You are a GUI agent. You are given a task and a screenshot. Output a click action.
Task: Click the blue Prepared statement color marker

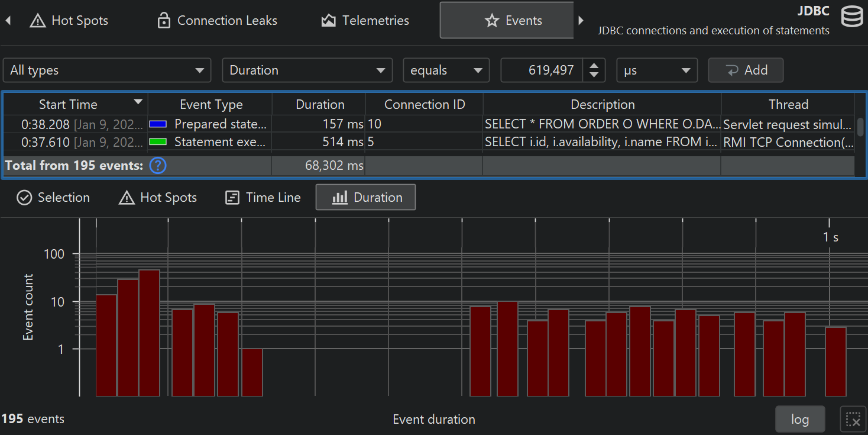(158, 124)
